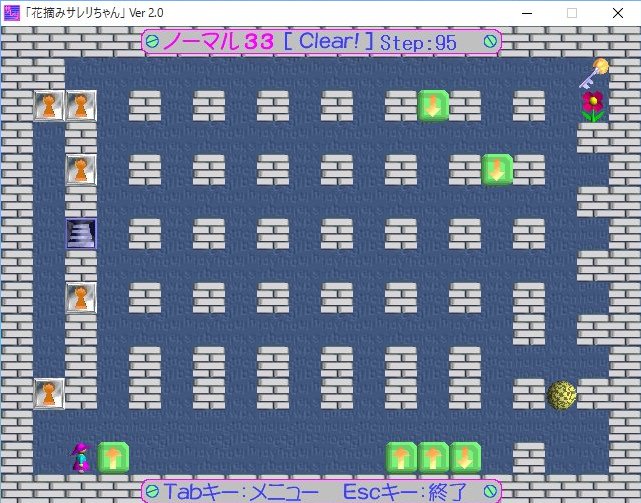Click the green down-arrow block in the second row
Viewport: 641px width, 503px height.
[497, 169]
